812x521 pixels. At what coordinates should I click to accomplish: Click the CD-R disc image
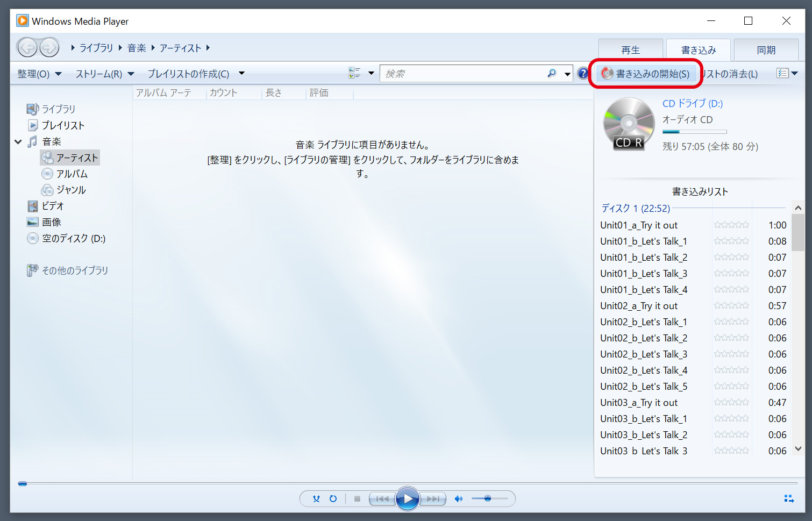tap(629, 123)
